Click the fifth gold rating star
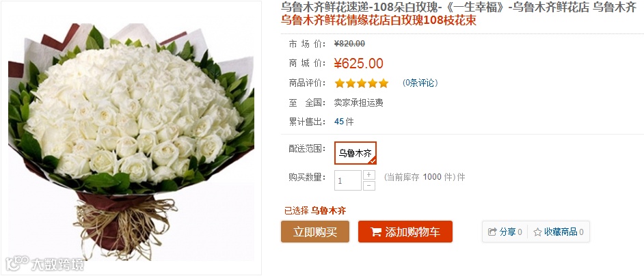The width and height of the screenshot is (644, 276). [384, 83]
